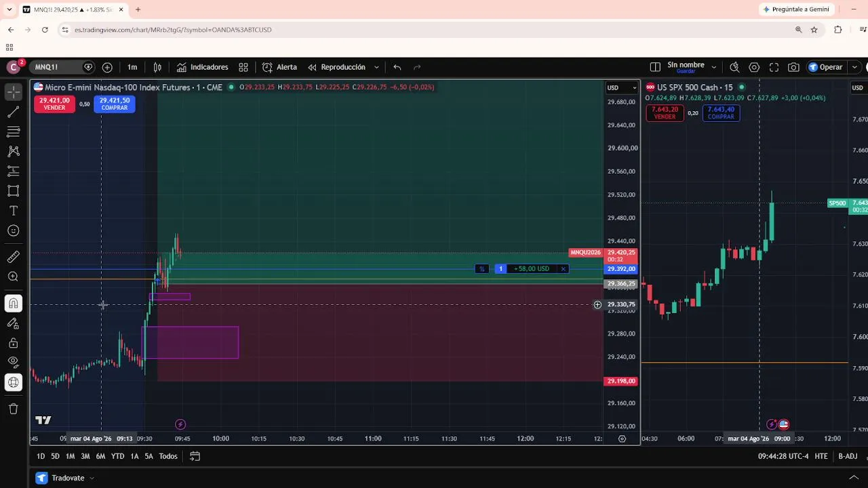Click the red VENDER 29.421,00 button
This screenshot has height=488, width=868.
(x=54, y=104)
